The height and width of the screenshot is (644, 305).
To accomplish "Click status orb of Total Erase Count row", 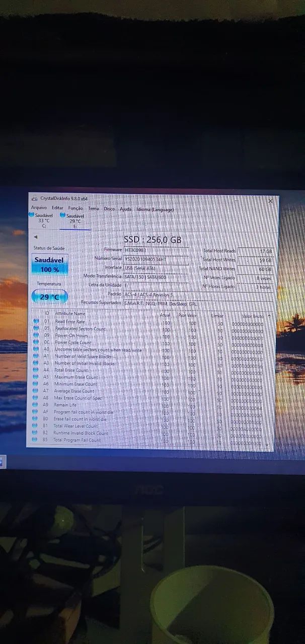I will [x=36, y=370].
